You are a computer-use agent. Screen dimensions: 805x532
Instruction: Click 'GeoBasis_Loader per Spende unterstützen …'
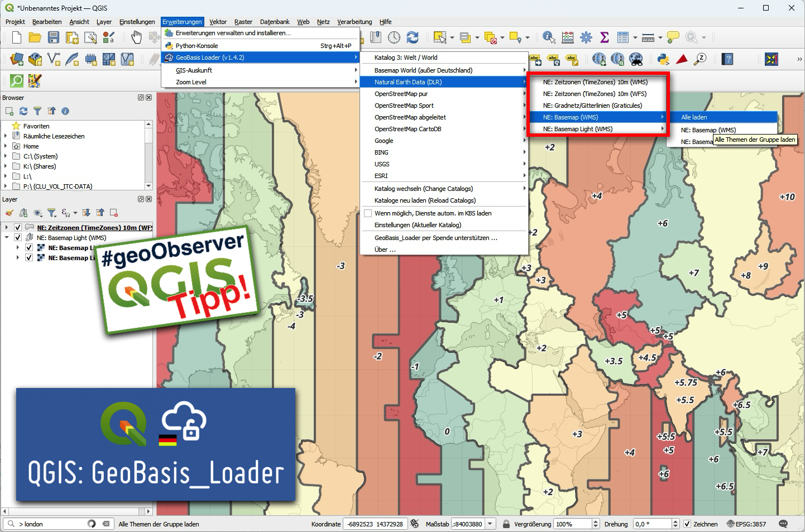tap(444, 238)
